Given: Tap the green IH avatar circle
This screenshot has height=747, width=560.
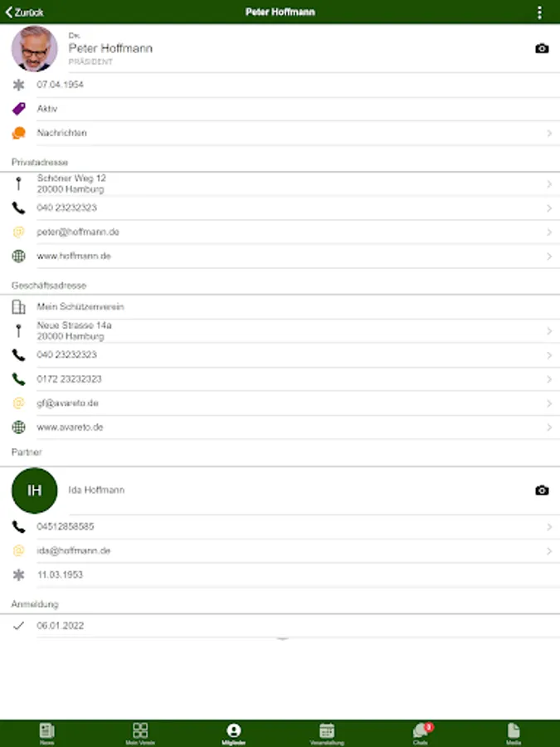Looking at the screenshot, I should (34, 491).
